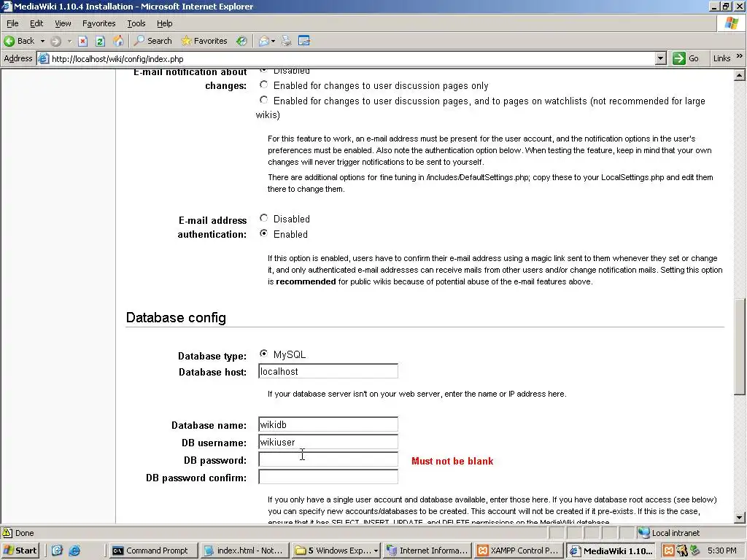
Task: Open the Help menu
Action: (x=164, y=23)
